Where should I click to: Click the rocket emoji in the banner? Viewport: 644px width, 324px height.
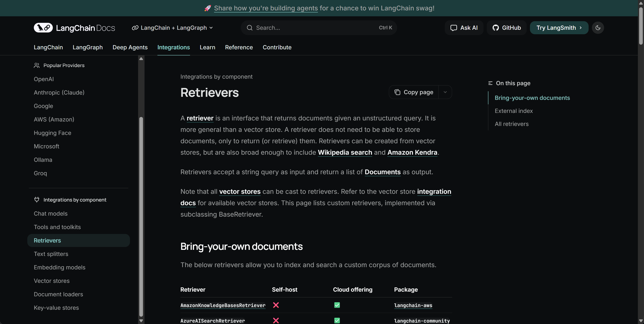click(208, 8)
